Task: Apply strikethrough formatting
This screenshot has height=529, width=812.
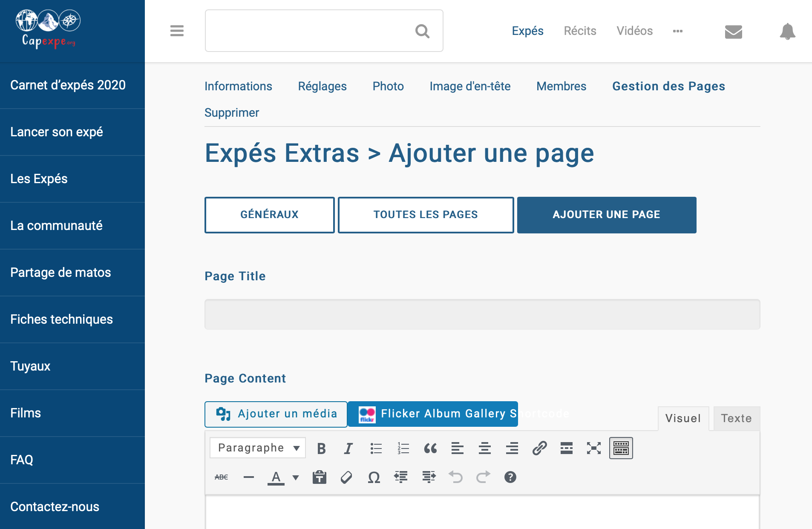Action: point(222,477)
